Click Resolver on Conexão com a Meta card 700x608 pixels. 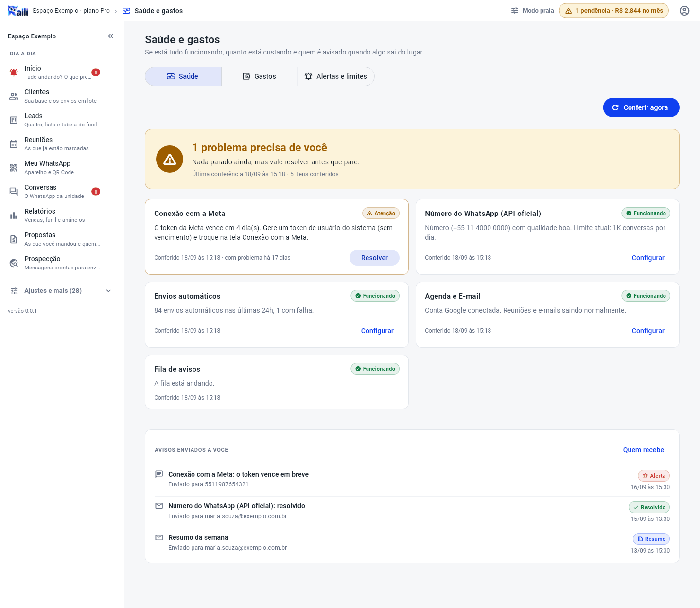tap(374, 258)
